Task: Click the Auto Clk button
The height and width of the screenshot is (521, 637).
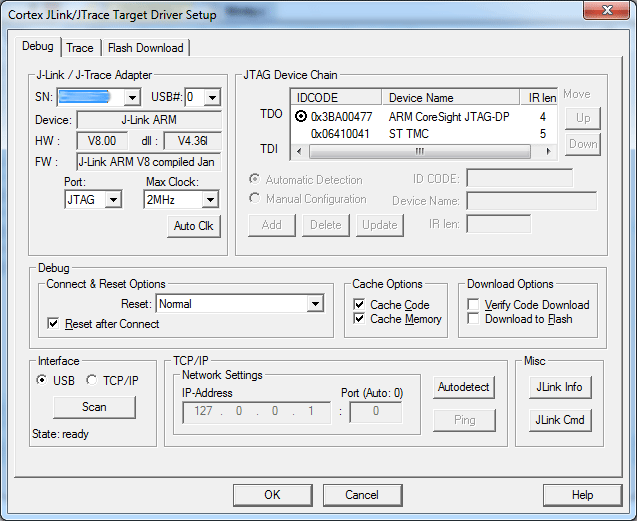Action: 194,226
